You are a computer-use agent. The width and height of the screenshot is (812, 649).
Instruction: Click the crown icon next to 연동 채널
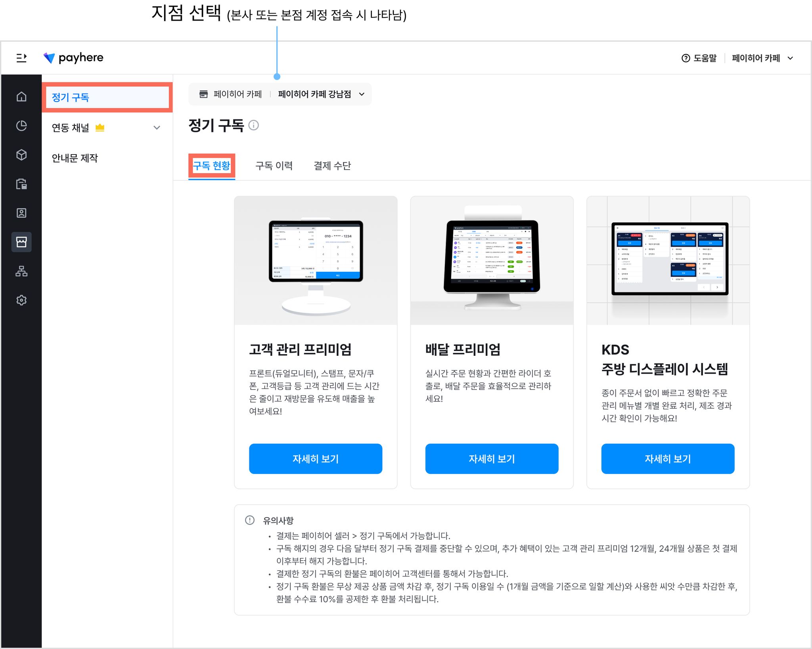[100, 128]
